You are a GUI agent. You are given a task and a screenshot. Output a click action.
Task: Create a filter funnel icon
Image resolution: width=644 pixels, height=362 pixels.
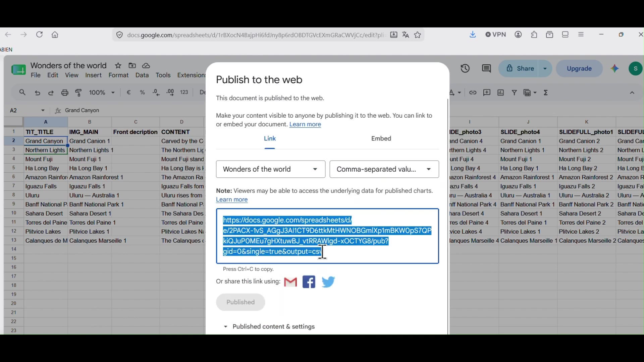tap(515, 93)
